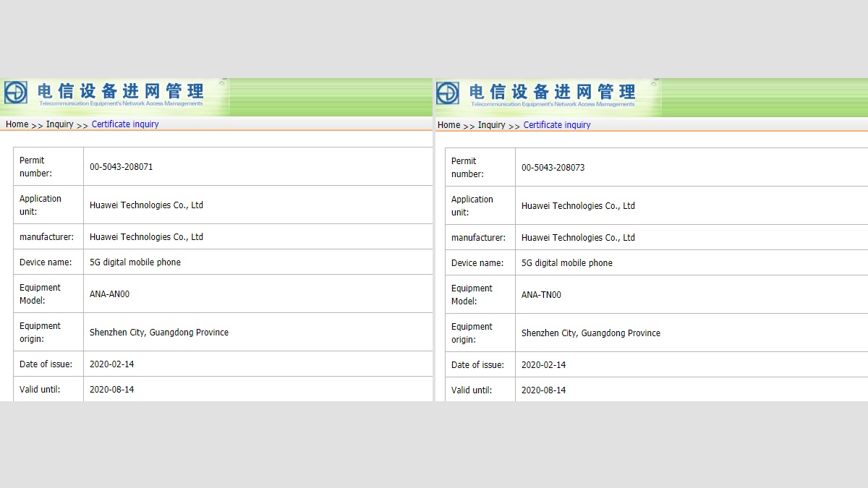
Task: Select permit number 00-5043-208073
Action: tap(553, 168)
